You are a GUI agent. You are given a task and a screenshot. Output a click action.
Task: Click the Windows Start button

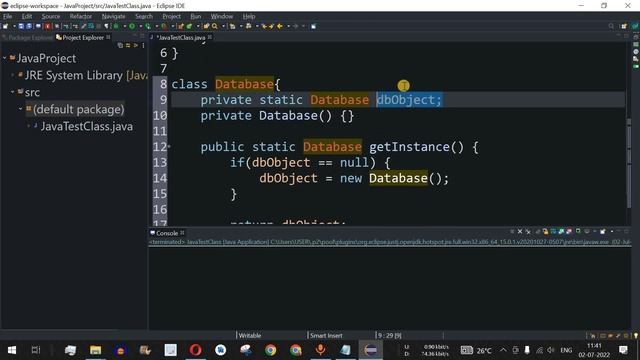pos(12,350)
